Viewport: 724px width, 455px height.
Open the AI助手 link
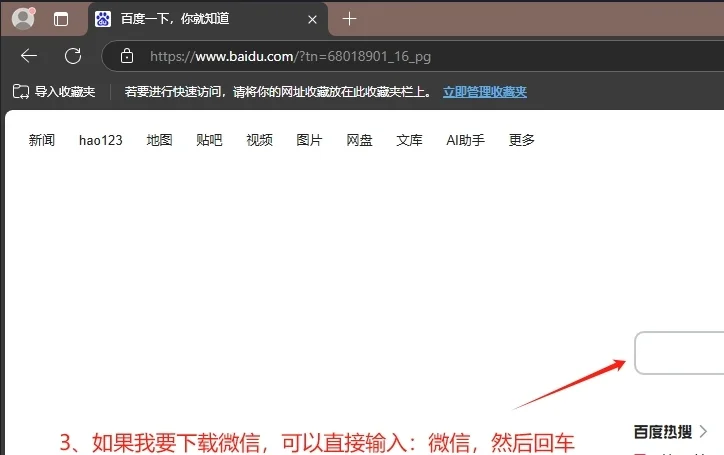click(x=465, y=140)
